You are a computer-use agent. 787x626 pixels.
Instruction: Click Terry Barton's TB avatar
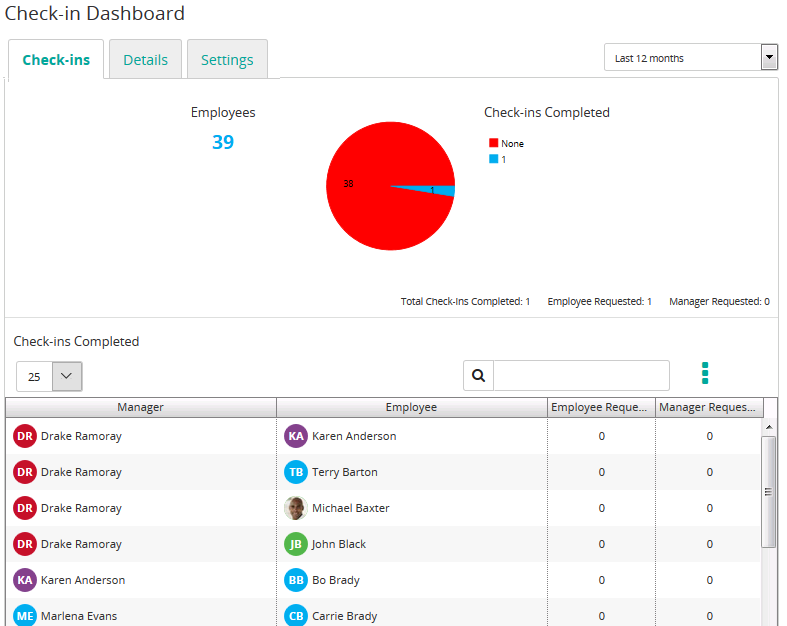(296, 472)
